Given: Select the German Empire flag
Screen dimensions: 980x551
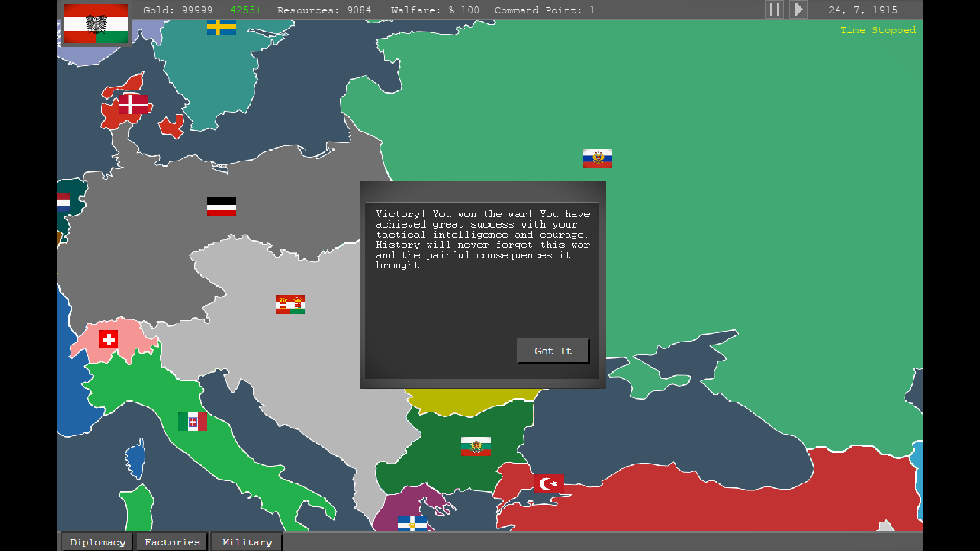Looking at the screenshot, I should point(222,207).
